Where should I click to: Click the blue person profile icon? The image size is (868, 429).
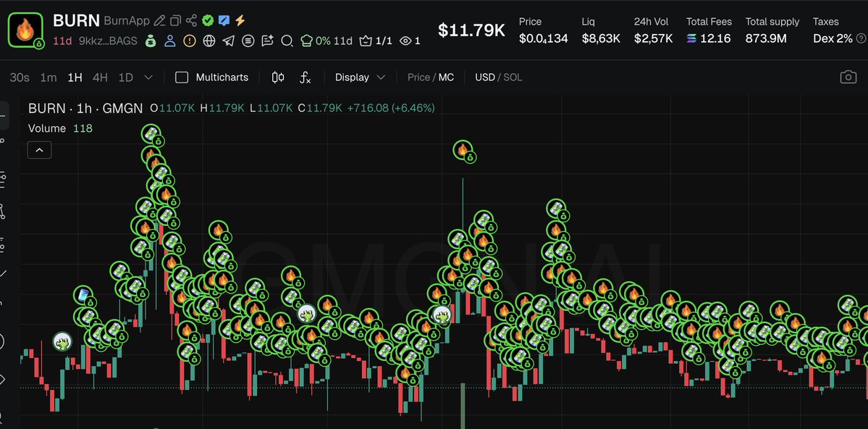[170, 41]
